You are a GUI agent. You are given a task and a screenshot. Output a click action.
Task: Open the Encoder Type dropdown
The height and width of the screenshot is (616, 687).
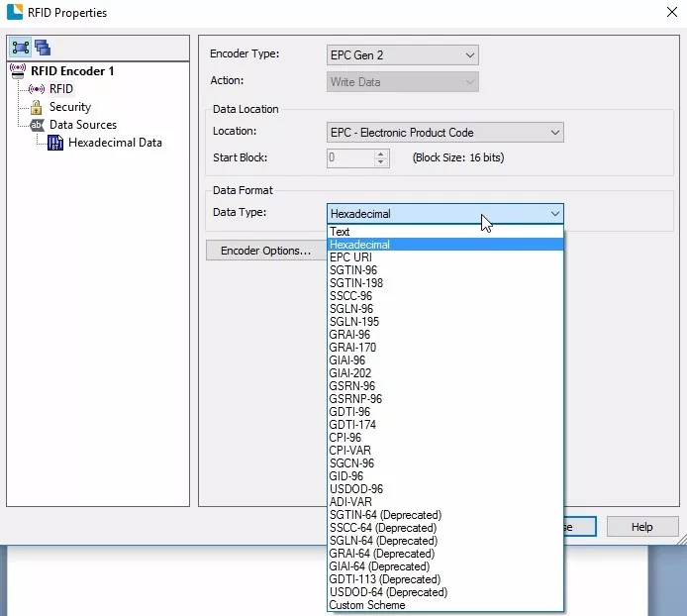(x=403, y=55)
